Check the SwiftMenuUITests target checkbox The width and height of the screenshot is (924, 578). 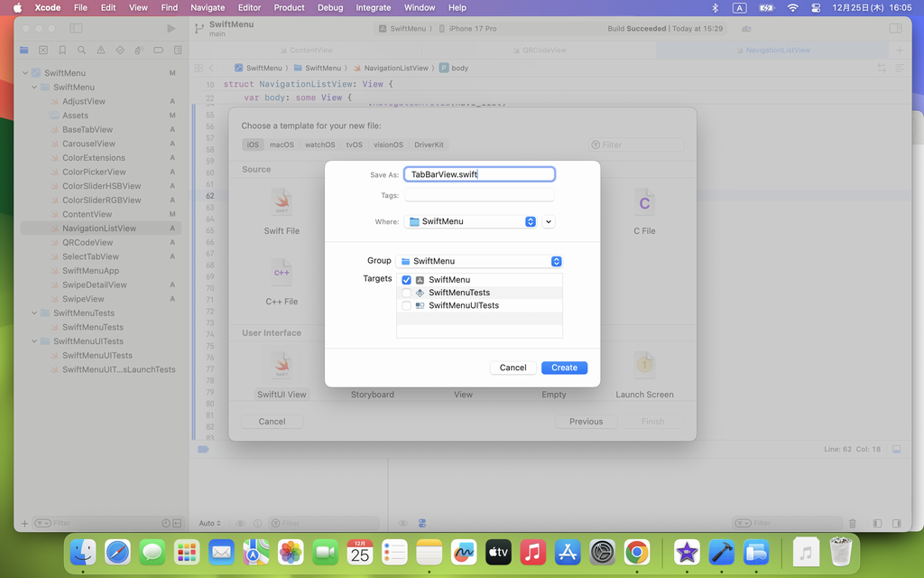pos(406,305)
